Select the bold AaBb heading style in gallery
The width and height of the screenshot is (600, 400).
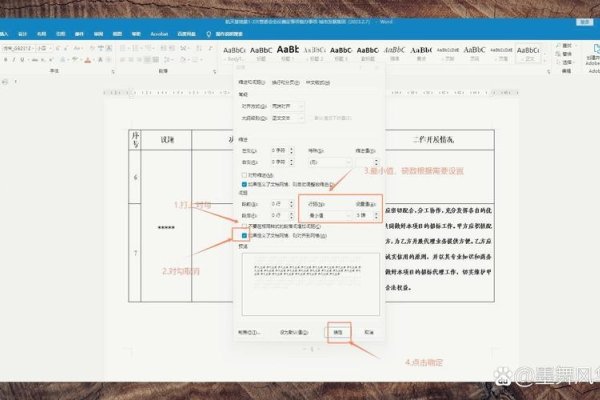point(287,48)
